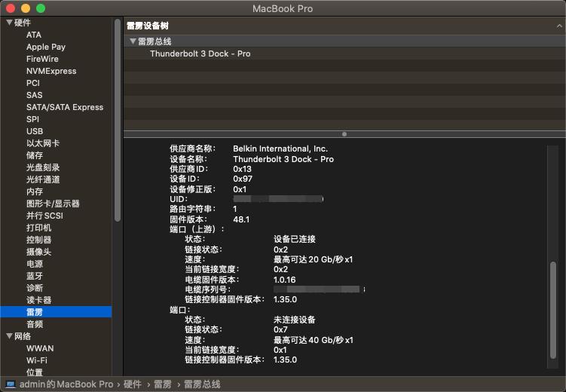
Task: Collapse the 雷雳总线 tree node
Action: click(133, 41)
